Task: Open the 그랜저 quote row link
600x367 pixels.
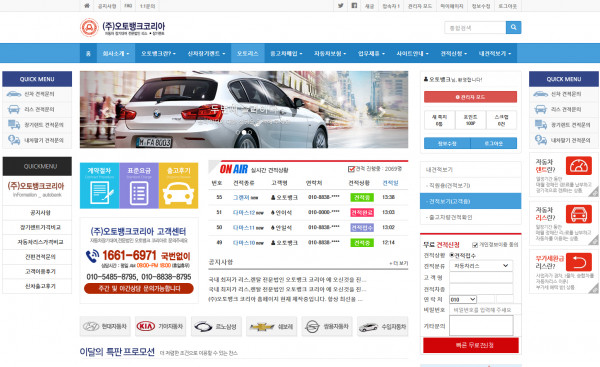Action: point(241,197)
